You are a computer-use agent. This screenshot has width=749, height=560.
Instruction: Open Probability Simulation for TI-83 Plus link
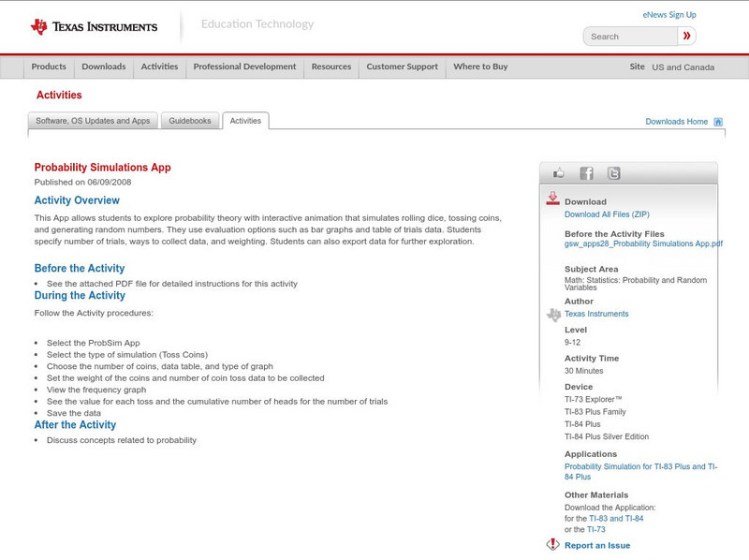pos(640,472)
